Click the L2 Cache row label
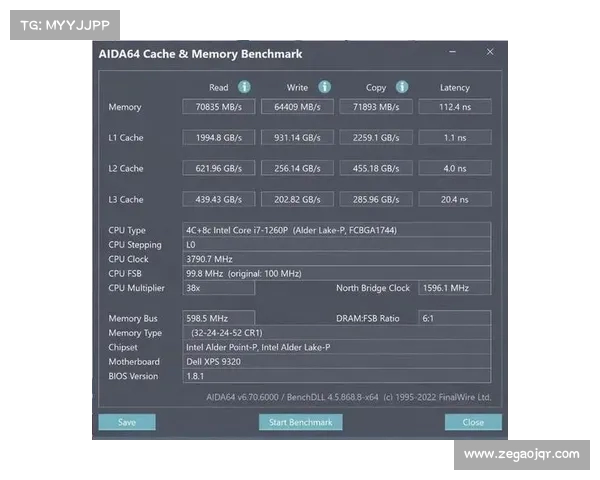Viewport: 600px width, 480px height. pos(126,168)
